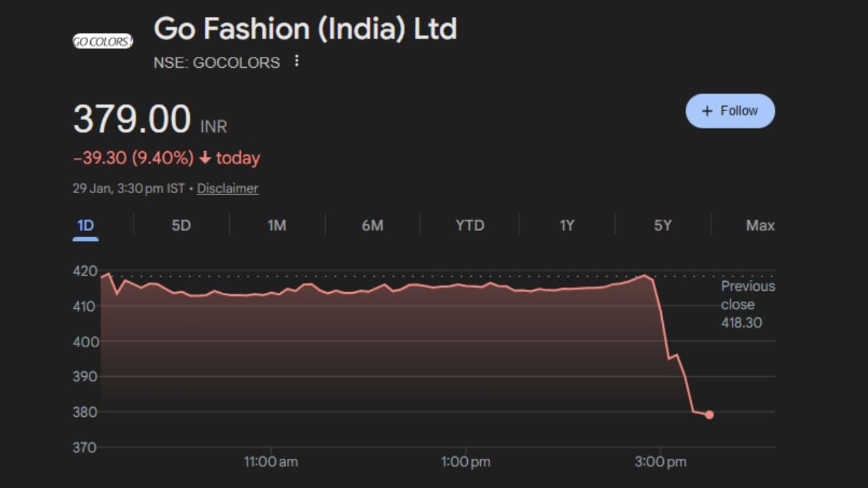Click the red downward arrow next to today
The height and width of the screenshot is (488, 868).
203,157
